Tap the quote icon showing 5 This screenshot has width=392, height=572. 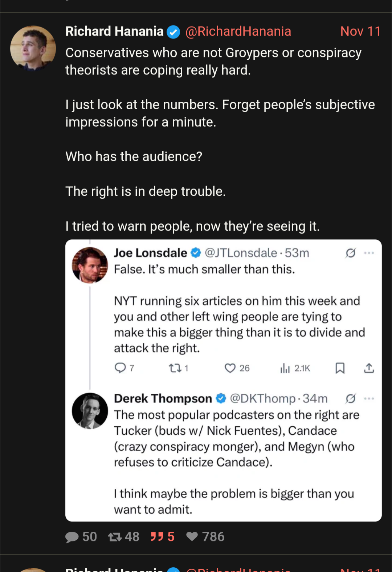click(x=157, y=536)
